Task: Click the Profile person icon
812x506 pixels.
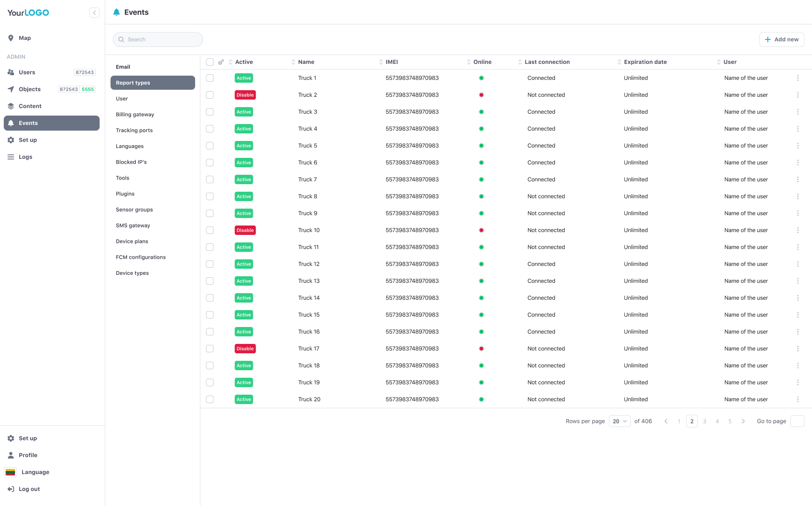Action: [x=11, y=455]
